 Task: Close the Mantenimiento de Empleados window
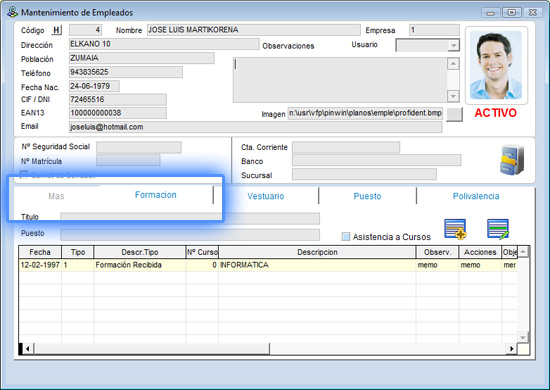(533, 13)
